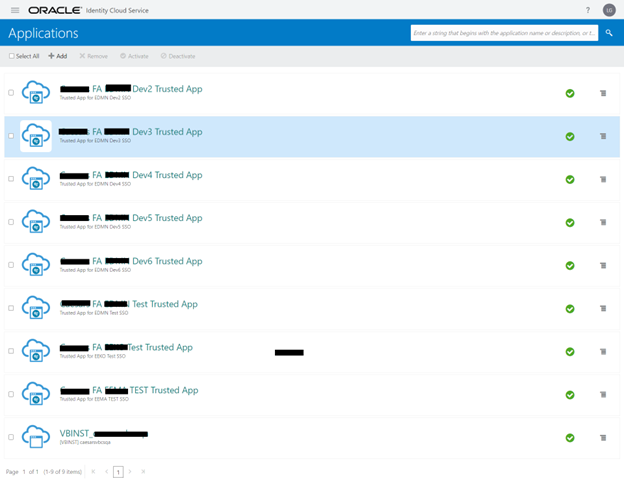The image size is (624, 481).
Task: Open the Dev2 Trusted App link
Action: click(167, 89)
